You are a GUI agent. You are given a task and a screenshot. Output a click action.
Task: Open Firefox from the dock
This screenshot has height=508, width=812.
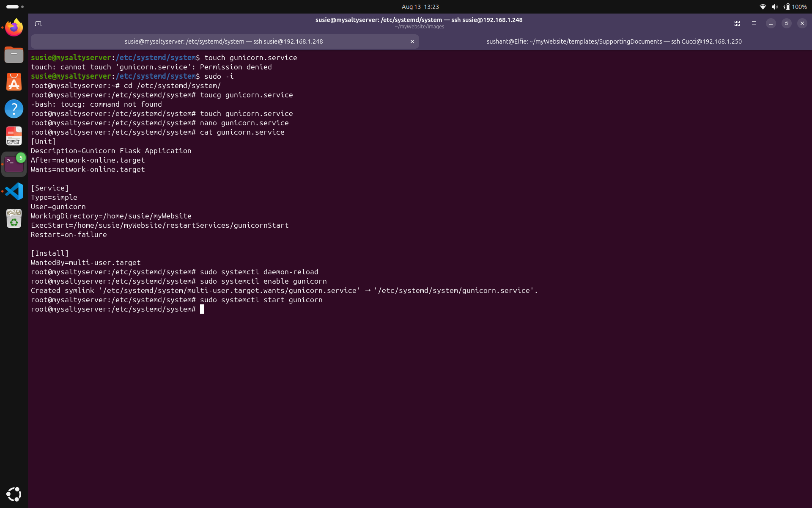click(14, 28)
